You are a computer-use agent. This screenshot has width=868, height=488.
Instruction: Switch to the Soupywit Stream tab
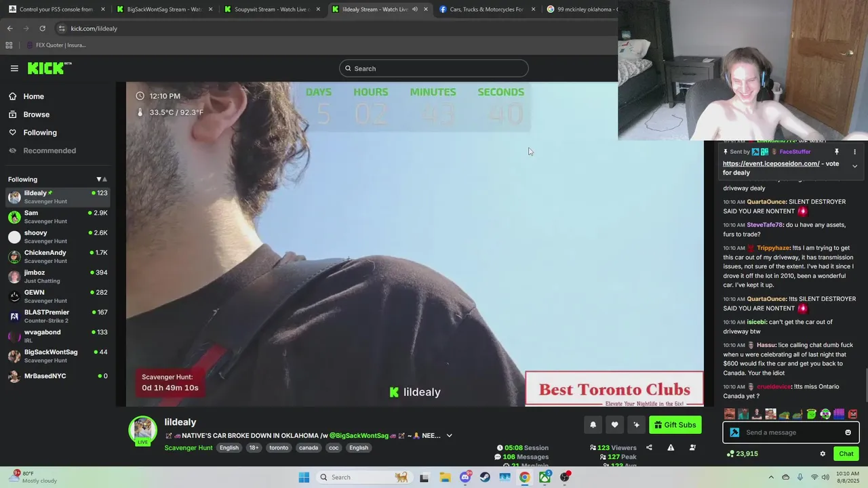272,9
